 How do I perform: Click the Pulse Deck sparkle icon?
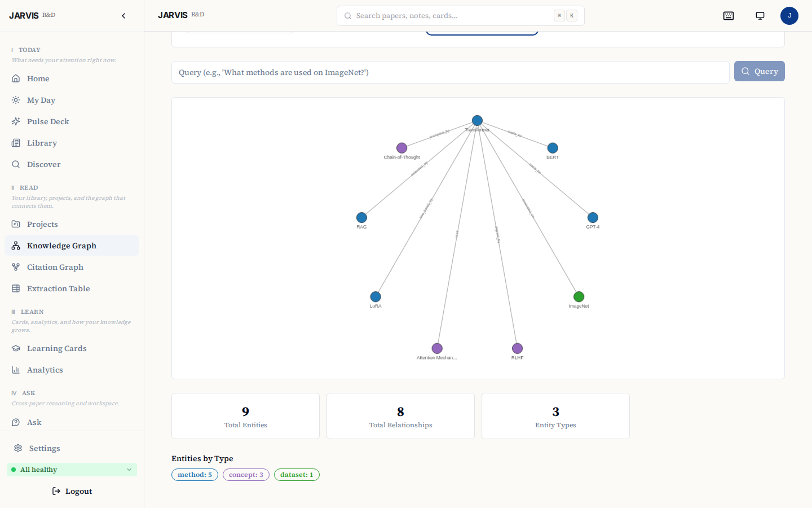point(16,121)
